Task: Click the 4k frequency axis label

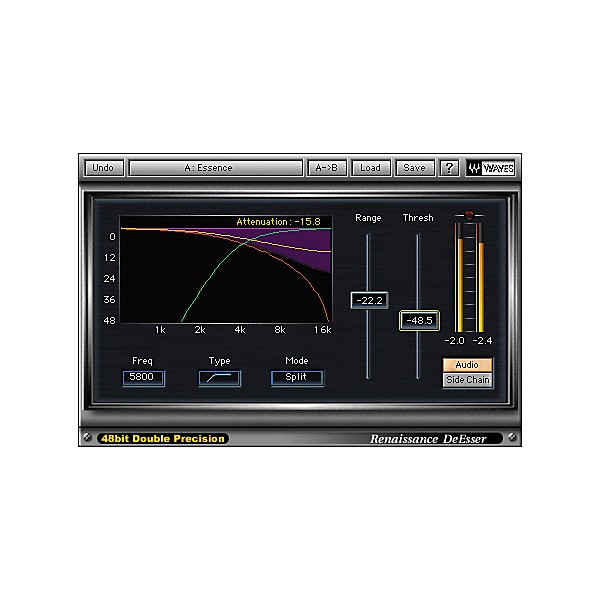Action: coord(240,330)
